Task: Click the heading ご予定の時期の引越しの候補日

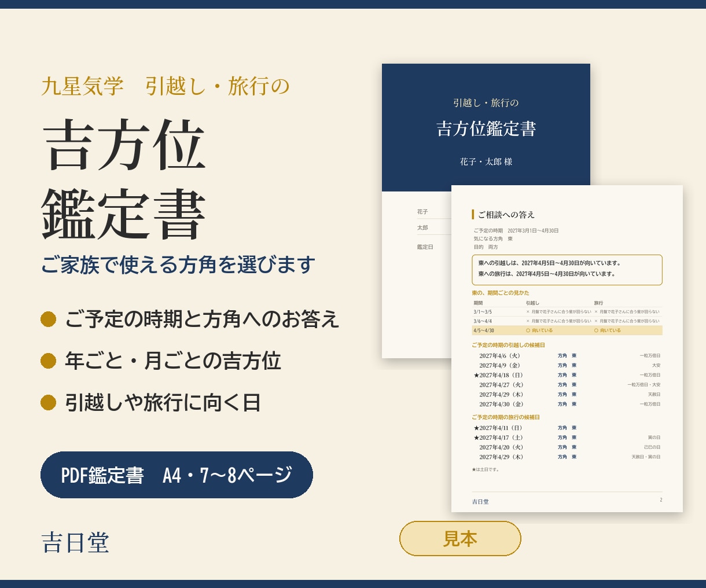Action: pos(508,345)
